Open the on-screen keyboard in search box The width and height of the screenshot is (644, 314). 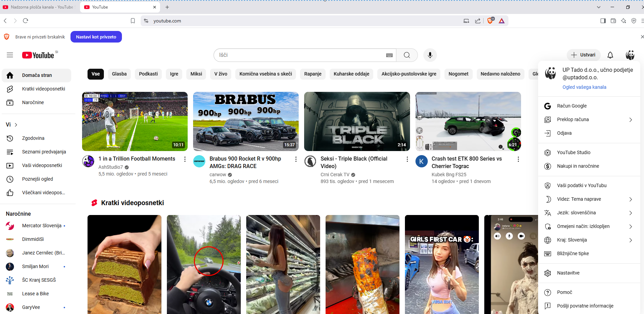click(389, 55)
